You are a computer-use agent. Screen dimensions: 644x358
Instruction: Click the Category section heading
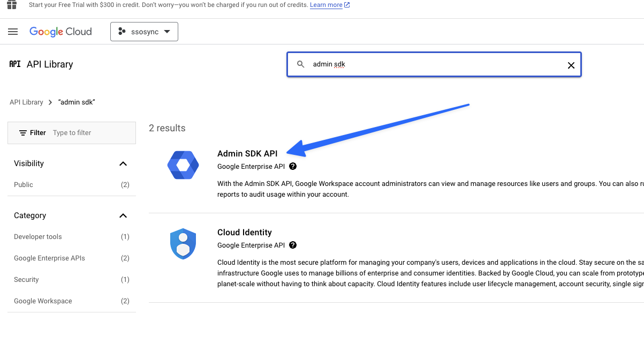pos(30,215)
